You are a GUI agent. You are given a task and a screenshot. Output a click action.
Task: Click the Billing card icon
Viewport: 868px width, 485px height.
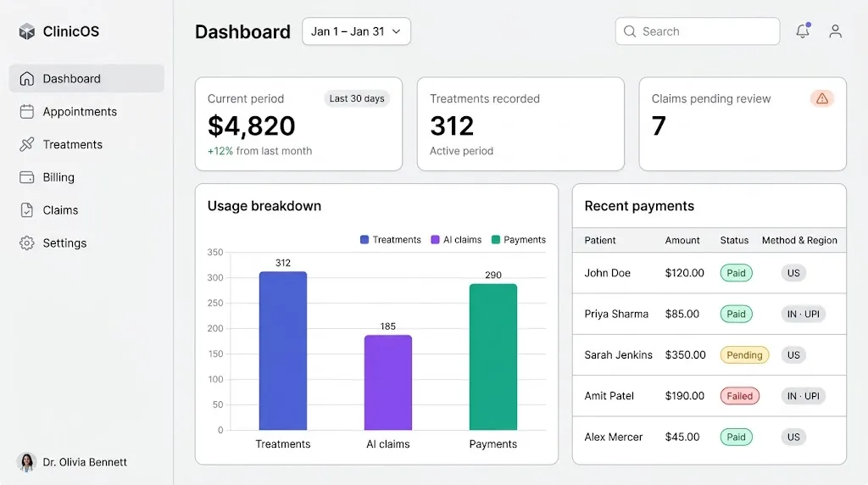(26, 177)
